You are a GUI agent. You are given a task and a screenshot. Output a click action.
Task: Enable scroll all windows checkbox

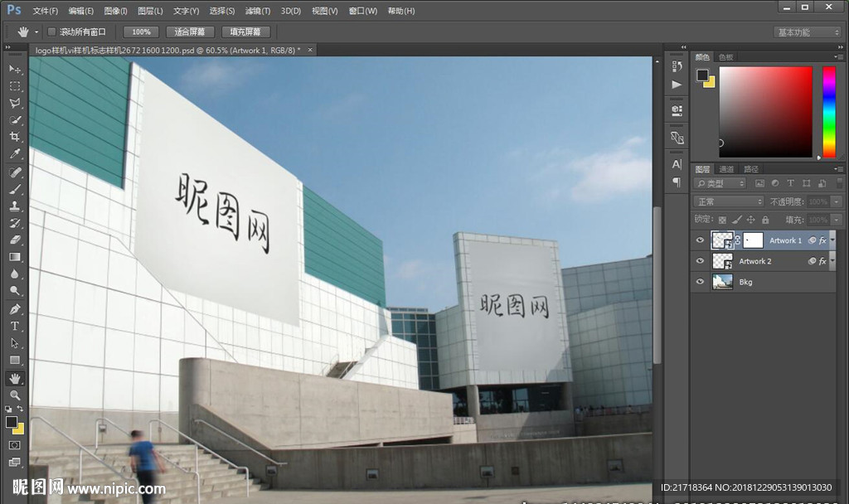51,31
